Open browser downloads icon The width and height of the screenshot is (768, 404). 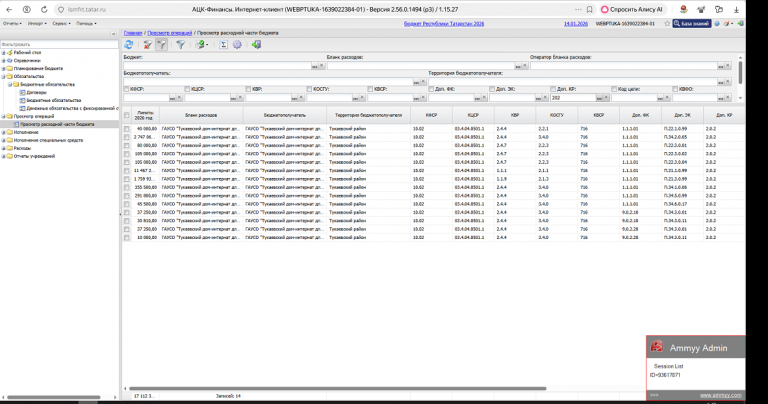point(736,9)
